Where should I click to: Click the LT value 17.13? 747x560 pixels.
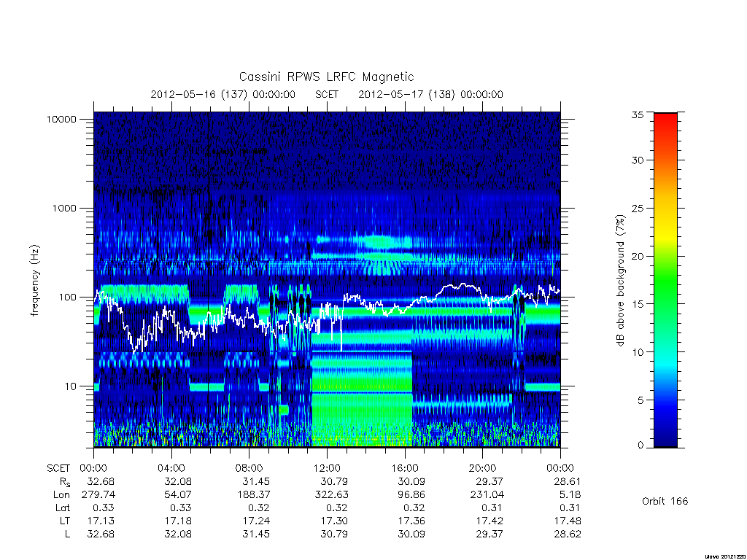(101, 521)
